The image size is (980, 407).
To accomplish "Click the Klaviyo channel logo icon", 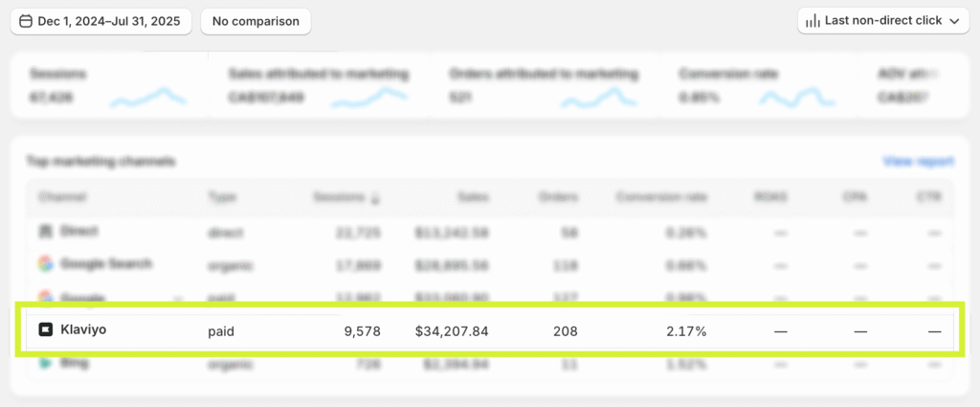I will click(x=45, y=330).
